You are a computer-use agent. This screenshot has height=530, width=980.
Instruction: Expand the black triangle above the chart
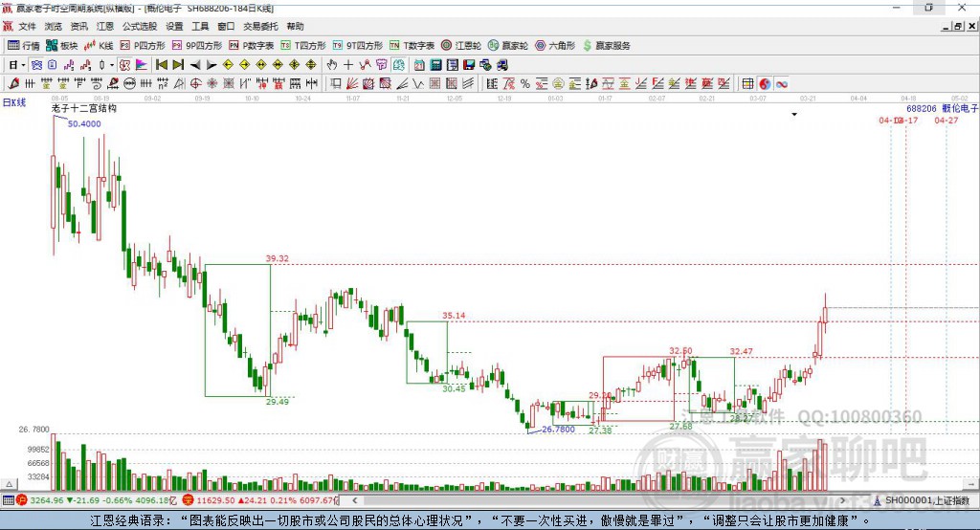[794, 115]
